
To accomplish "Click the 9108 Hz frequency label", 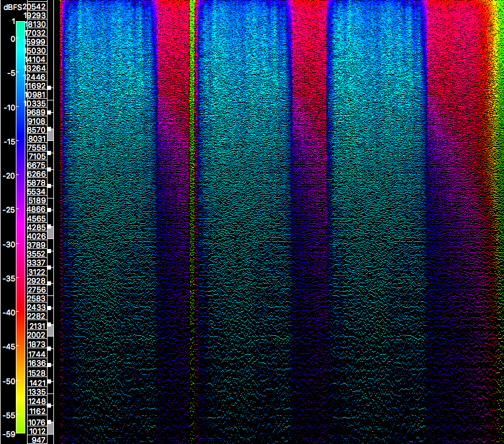I will point(36,121).
